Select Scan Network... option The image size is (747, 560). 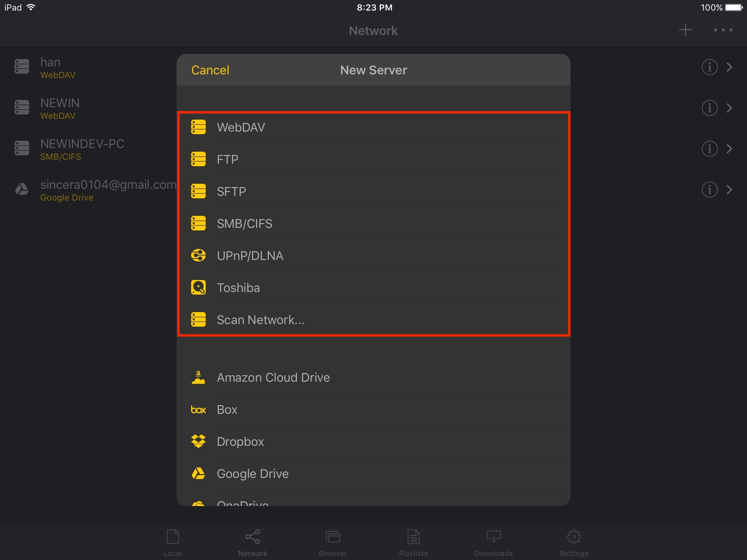tap(373, 320)
